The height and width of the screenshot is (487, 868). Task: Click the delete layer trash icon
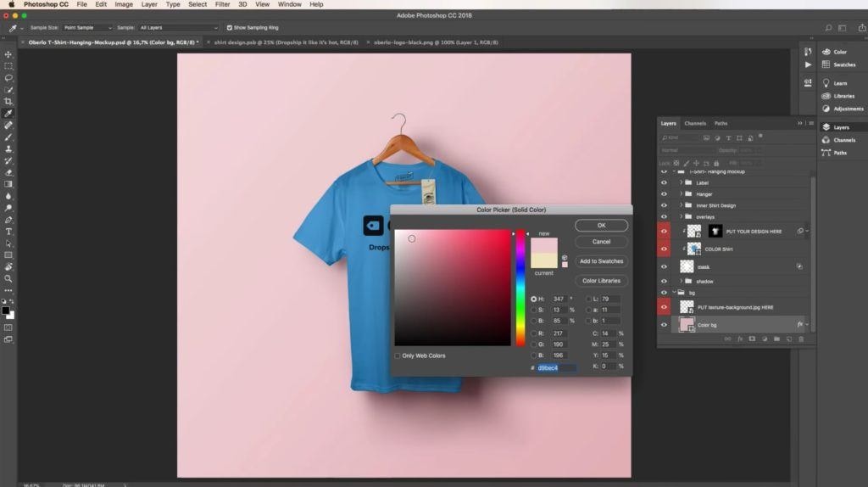tap(801, 339)
